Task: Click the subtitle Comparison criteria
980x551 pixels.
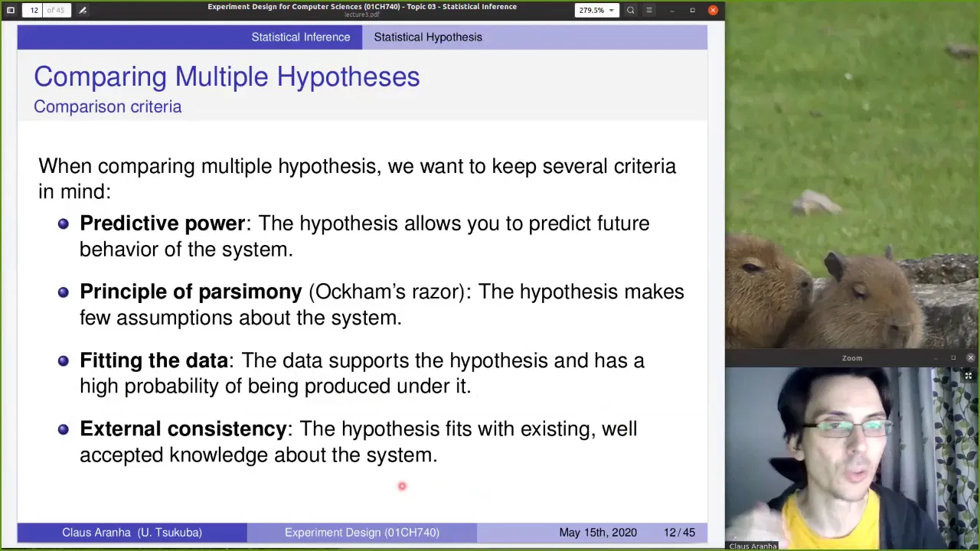Action: (107, 106)
